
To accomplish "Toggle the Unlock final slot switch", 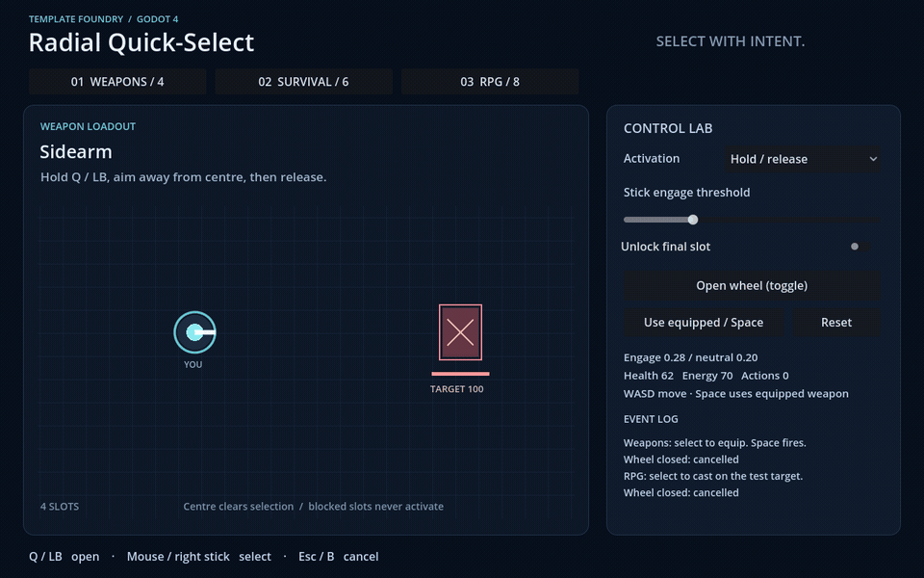I will (860, 247).
